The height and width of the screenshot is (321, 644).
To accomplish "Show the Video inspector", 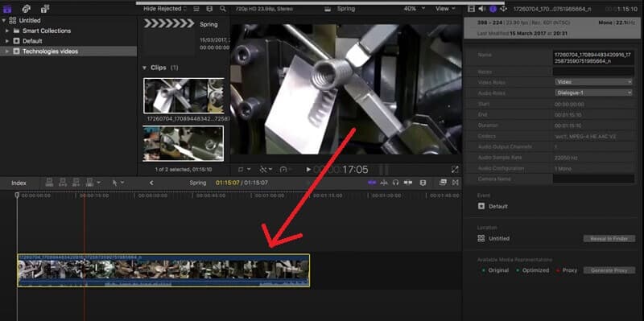I will tap(472, 9).
